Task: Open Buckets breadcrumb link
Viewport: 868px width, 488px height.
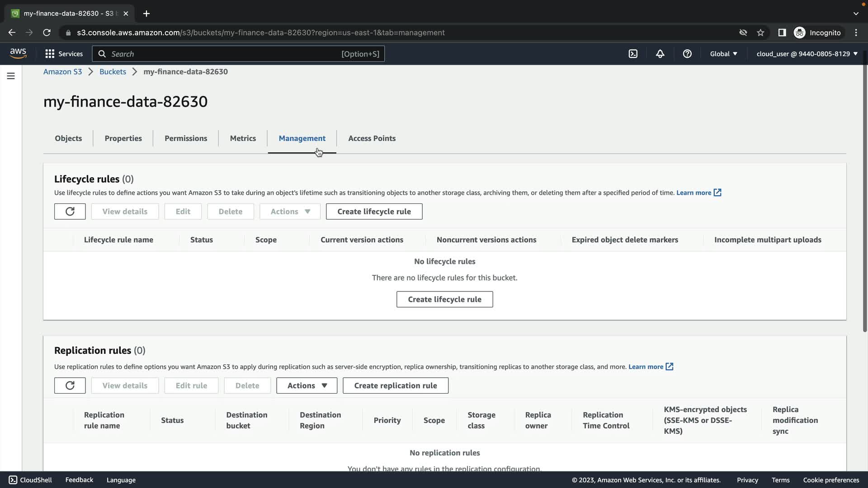Action: (x=113, y=71)
